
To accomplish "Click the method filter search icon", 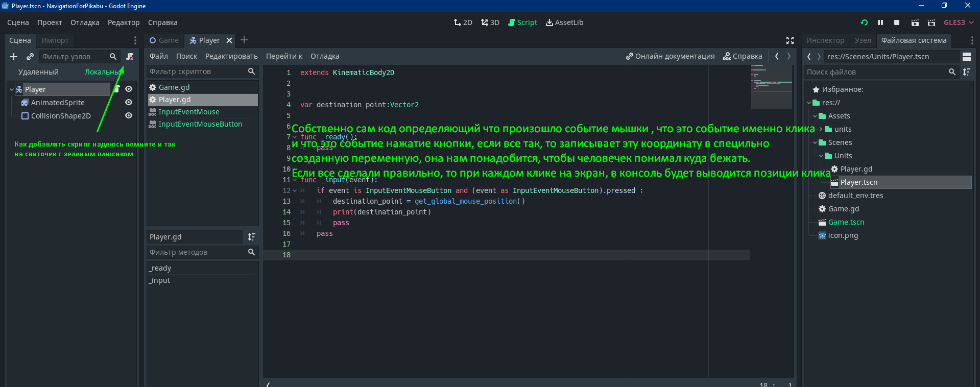I will point(251,252).
